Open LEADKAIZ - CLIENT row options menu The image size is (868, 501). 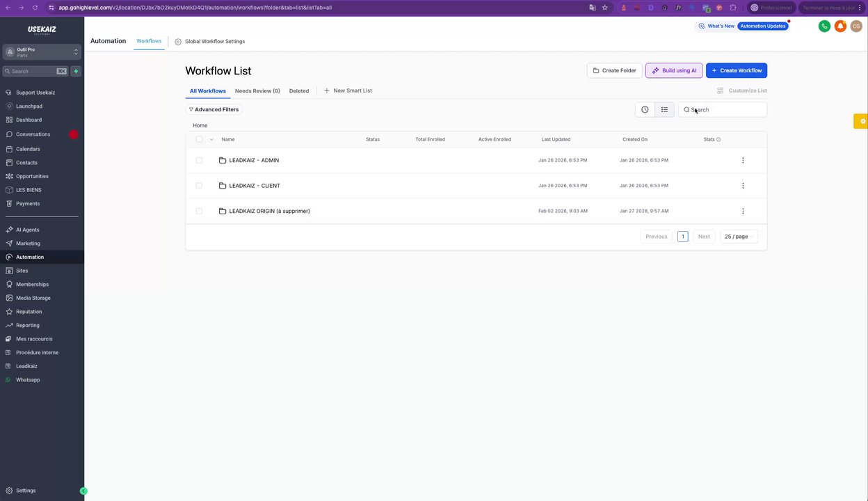coord(743,186)
